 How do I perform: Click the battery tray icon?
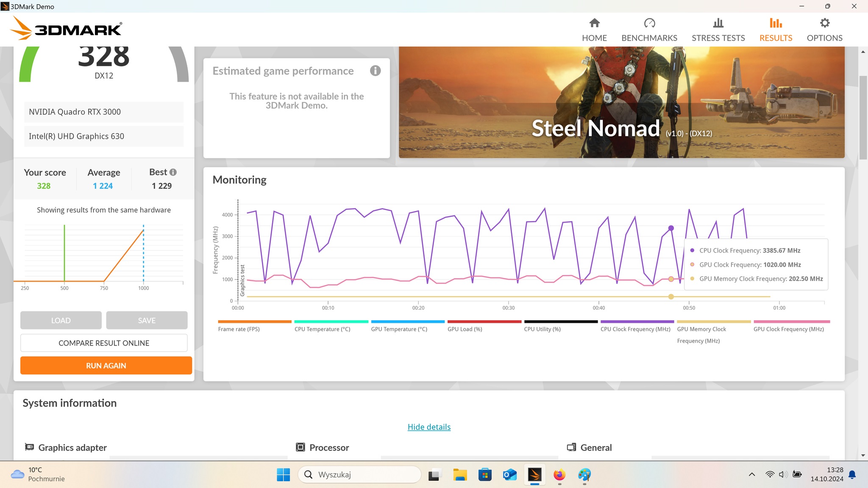pos(797,474)
